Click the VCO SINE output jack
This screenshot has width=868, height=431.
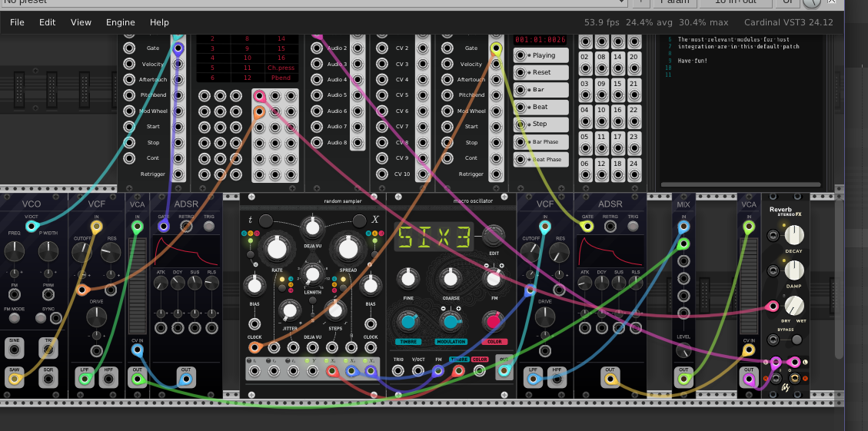click(x=14, y=350)
